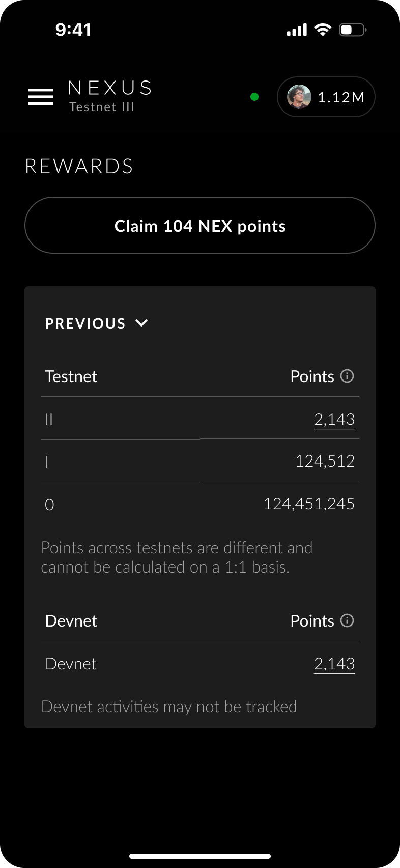The image size is (400, 868).
Task: Toggle the Testnet 0 points row
Action: (309, 504)
